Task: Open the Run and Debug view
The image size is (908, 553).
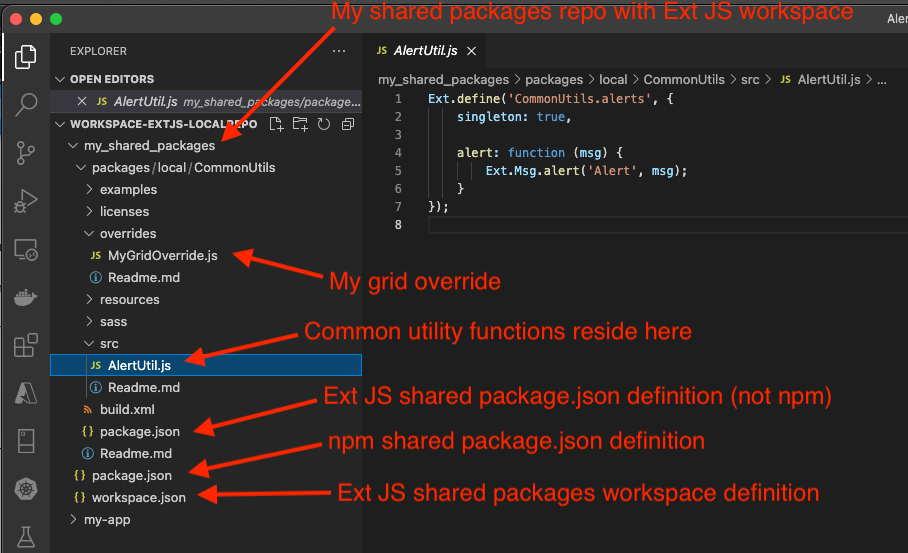Action: (x=26, y=201)
